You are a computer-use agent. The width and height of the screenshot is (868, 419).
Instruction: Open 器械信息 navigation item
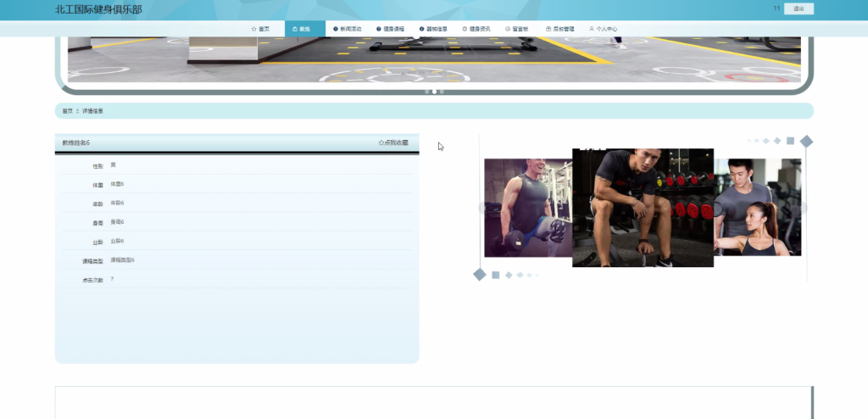tap(433, 29)
